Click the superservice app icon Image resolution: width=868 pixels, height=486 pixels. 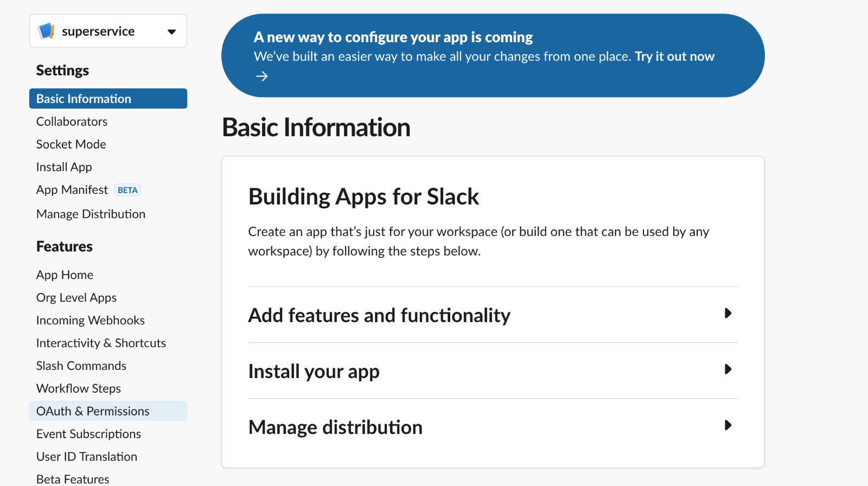(47, 31)
